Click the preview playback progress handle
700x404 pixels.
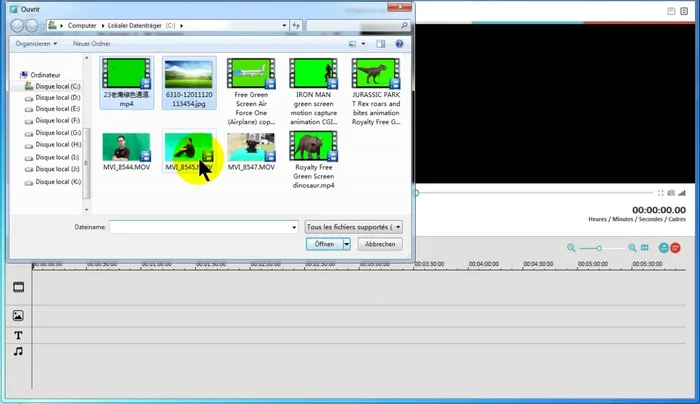[417, 193]
